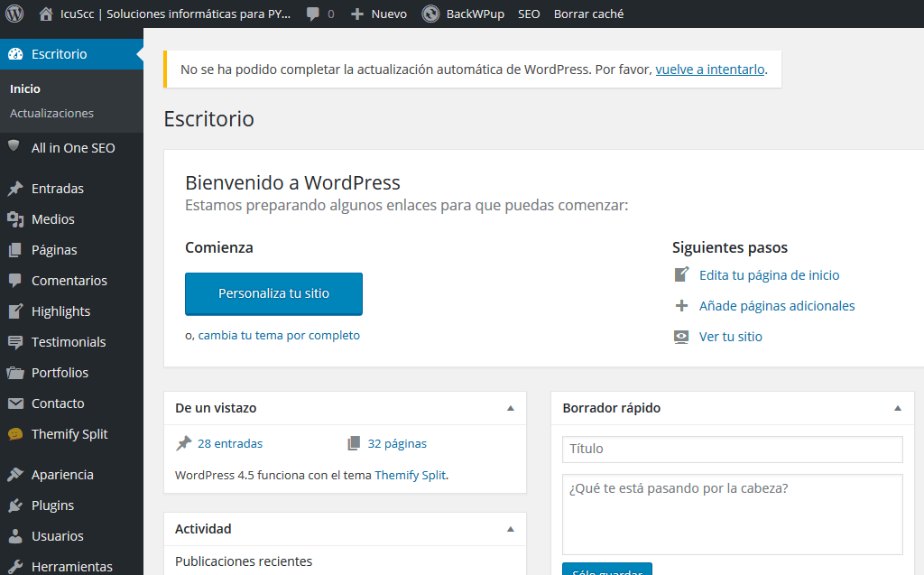Open the Contacto sidebar menu
This screenshot has height=575, width=924.
(72, 403)
